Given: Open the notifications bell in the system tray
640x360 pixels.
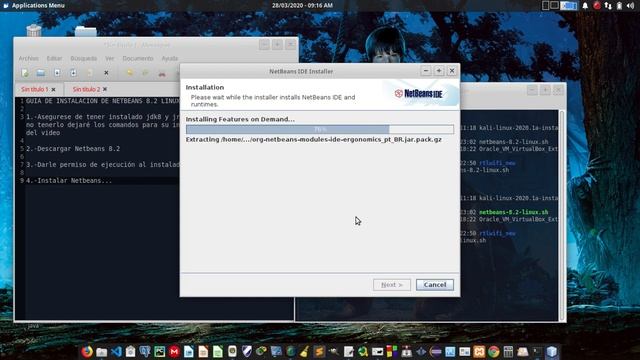Looking at the screenshot, I should click(x=585, y=5).
